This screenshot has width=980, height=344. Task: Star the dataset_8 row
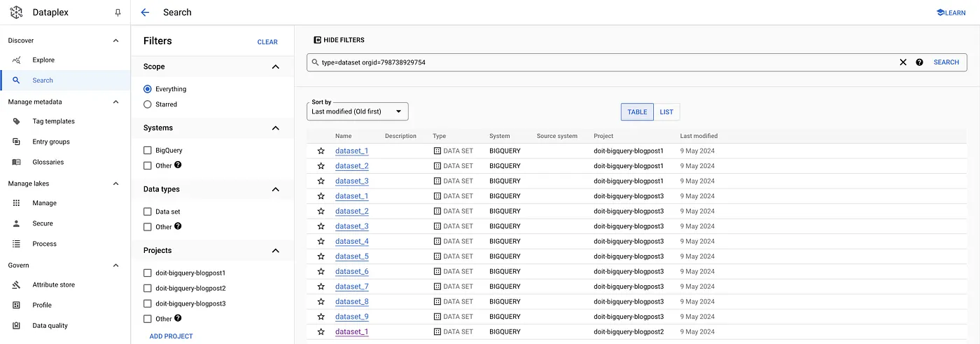[321, 301]
